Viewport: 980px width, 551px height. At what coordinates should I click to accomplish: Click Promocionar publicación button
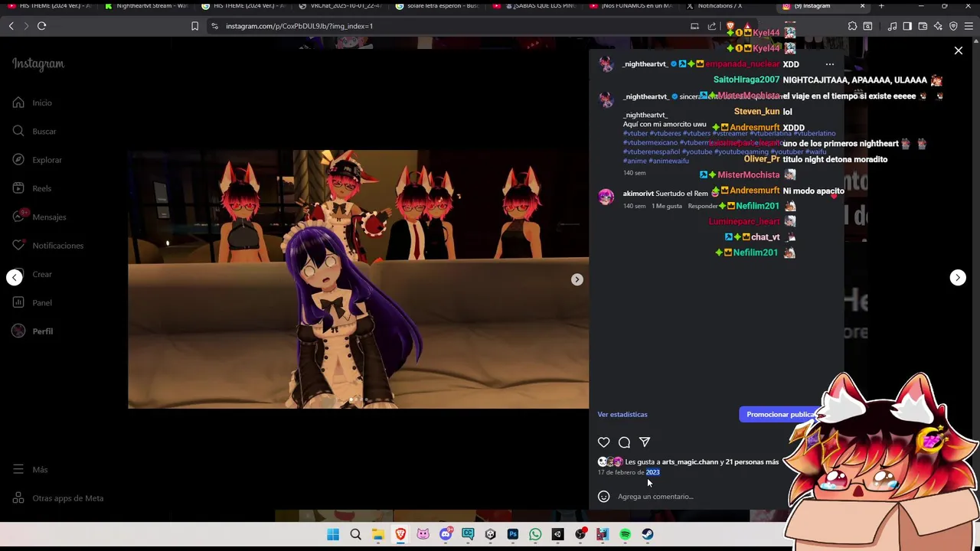781,414
